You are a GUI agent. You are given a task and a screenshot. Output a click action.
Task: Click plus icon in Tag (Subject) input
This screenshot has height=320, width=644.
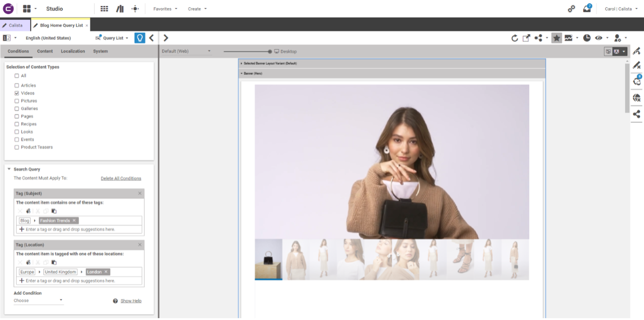point(22,229)
